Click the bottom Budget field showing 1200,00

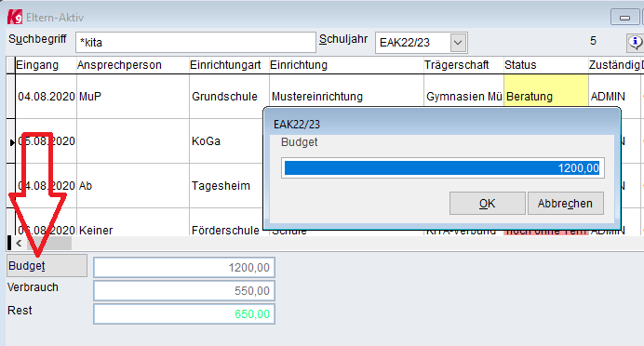[x=184, y=268]
